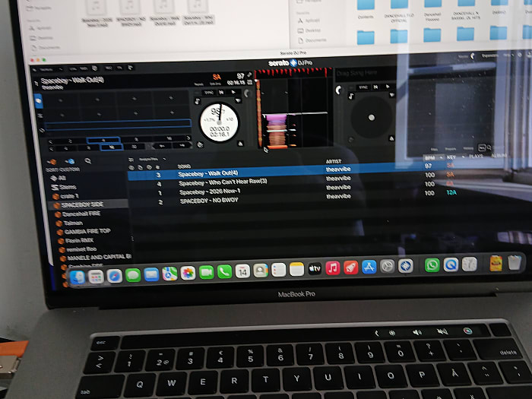Select track Spaceboy - Who Can't Hear Raw(3)
Viewport: 532px width, 399px height.
click(x=223, y=182)
